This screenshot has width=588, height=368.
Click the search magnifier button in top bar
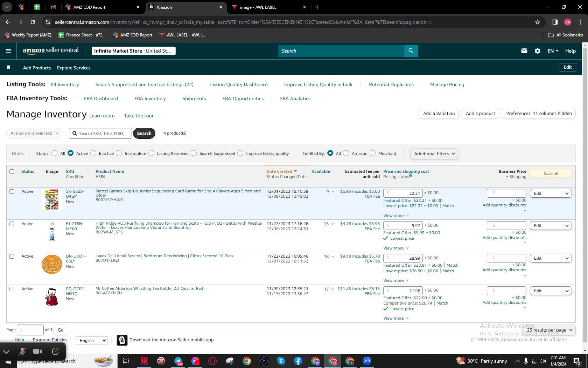[411, 51]
